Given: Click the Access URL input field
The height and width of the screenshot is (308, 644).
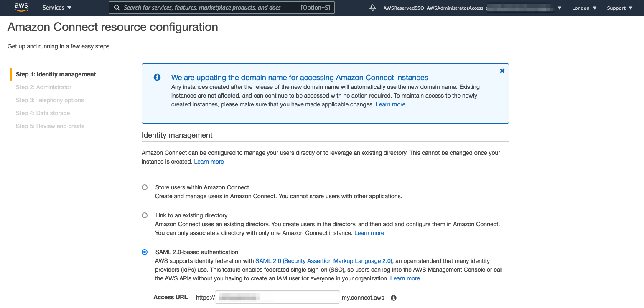Looking at the screenshot, I should pos(277,297).
